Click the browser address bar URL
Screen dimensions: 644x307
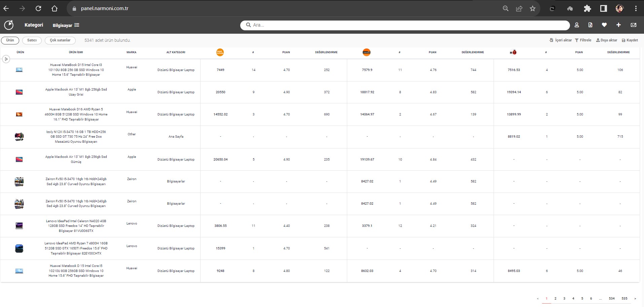tap(105, 8)
